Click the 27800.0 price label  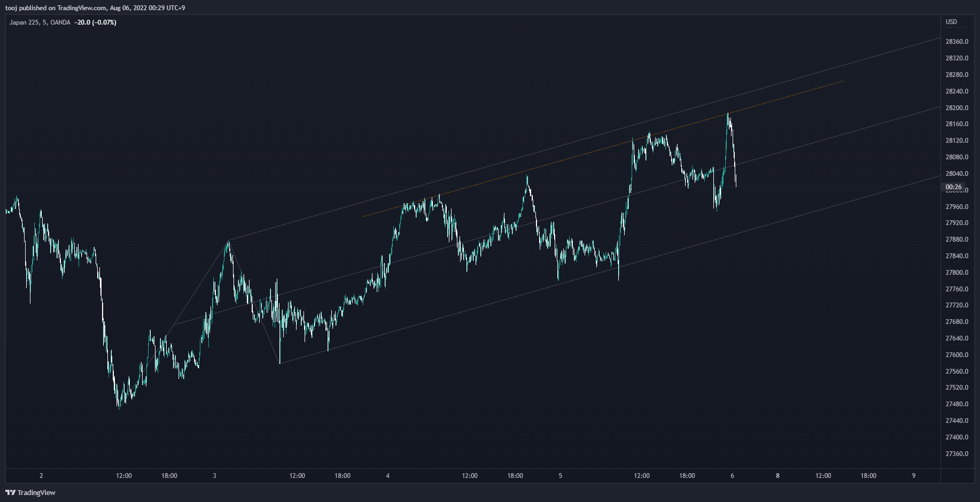(x=957, y=273)
